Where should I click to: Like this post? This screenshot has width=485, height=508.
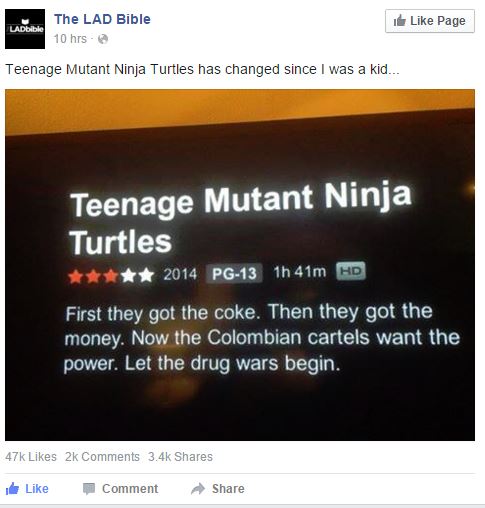(27, 489)
